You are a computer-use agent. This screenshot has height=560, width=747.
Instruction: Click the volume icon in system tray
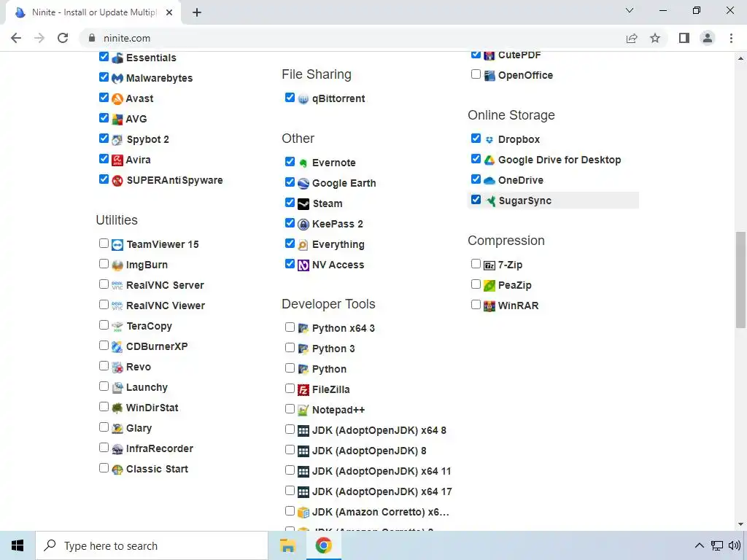(x=734, y=545)
